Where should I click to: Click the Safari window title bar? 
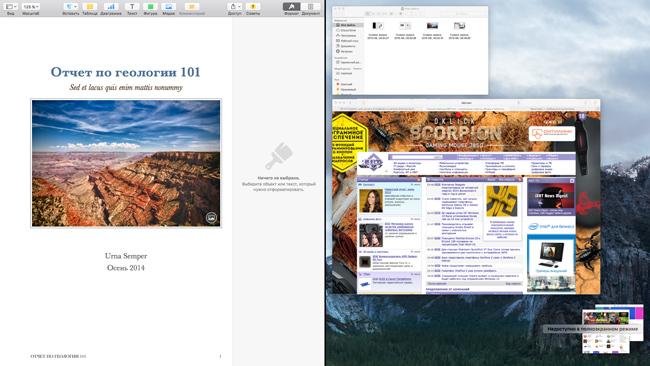coord(466,102)
